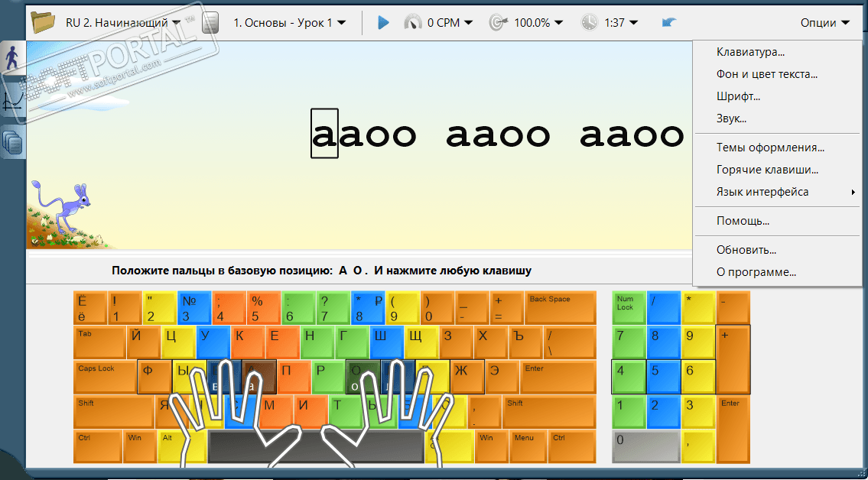This screenshot has width=868, height=480.
Task: Click the main keyboard Enter key
Action: click(x=558, y=377)
